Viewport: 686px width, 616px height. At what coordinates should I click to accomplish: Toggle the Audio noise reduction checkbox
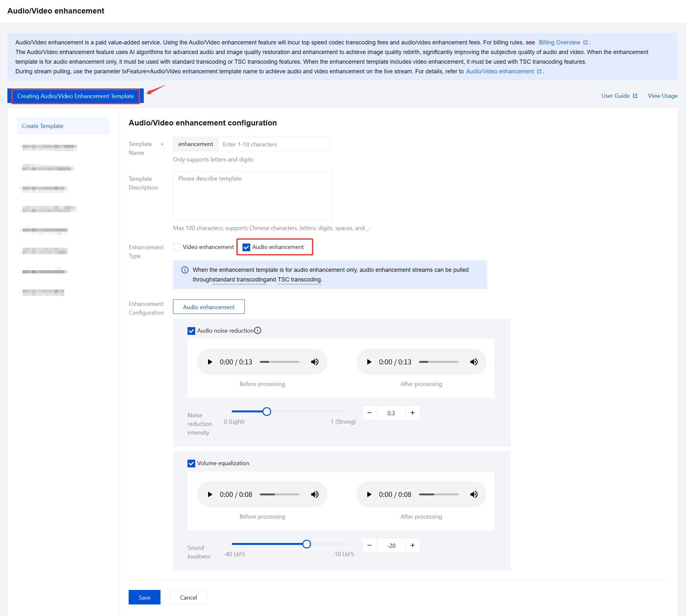(x=191, y=331)
